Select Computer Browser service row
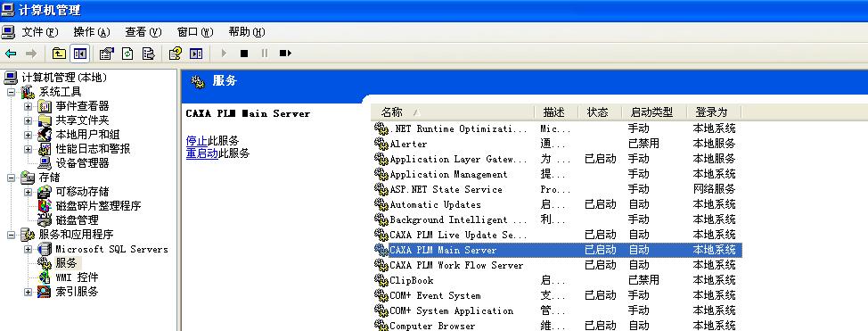 556,326
